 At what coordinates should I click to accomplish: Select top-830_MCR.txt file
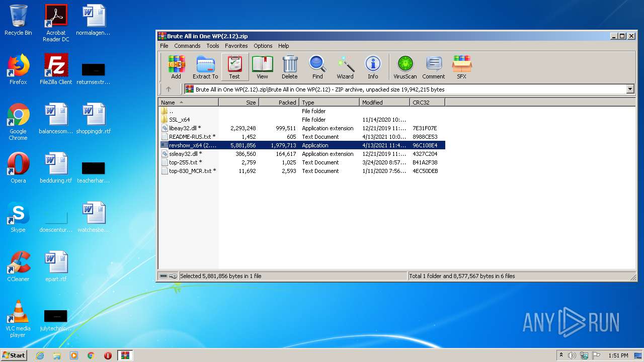click(302, 171)
